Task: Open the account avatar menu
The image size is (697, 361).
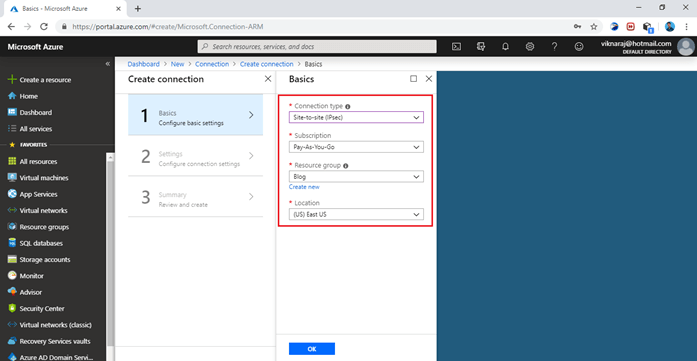Action: [x=685, y=47]
